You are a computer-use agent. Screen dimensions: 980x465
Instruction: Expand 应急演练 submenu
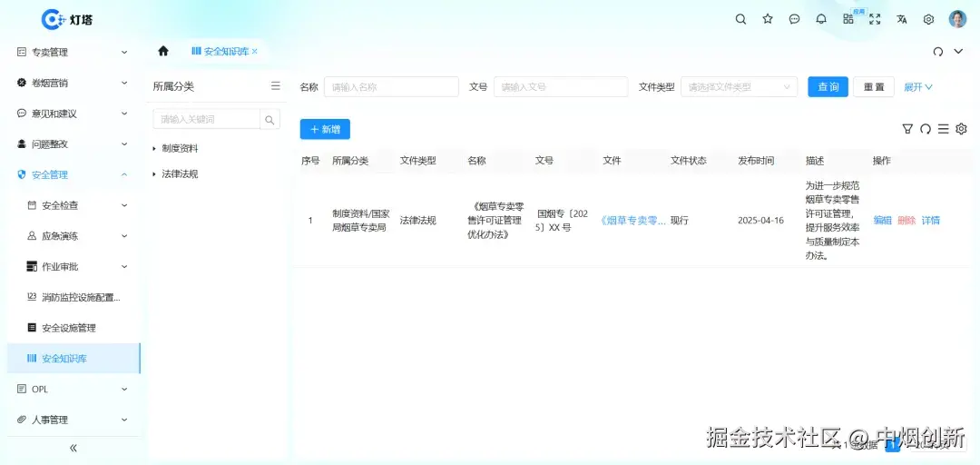point(72,236)
